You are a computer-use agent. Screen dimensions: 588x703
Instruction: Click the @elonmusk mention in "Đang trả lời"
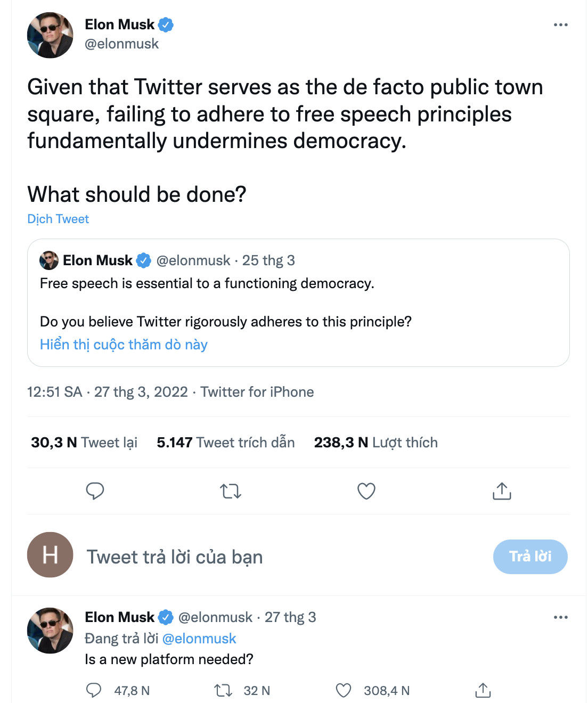coord(199,639)
